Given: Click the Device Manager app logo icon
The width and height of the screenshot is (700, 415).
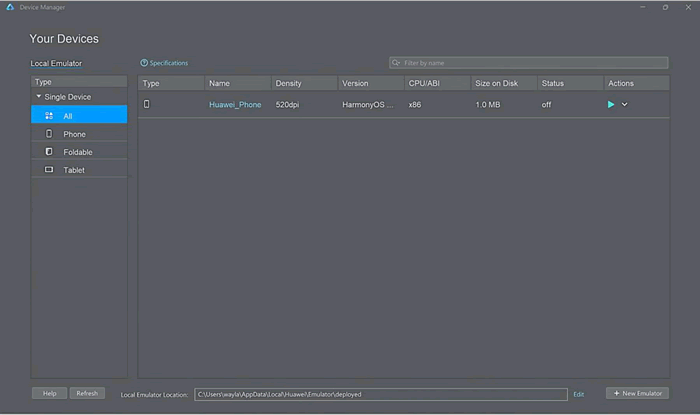Looking at the screenshot, I should (10, 7).
